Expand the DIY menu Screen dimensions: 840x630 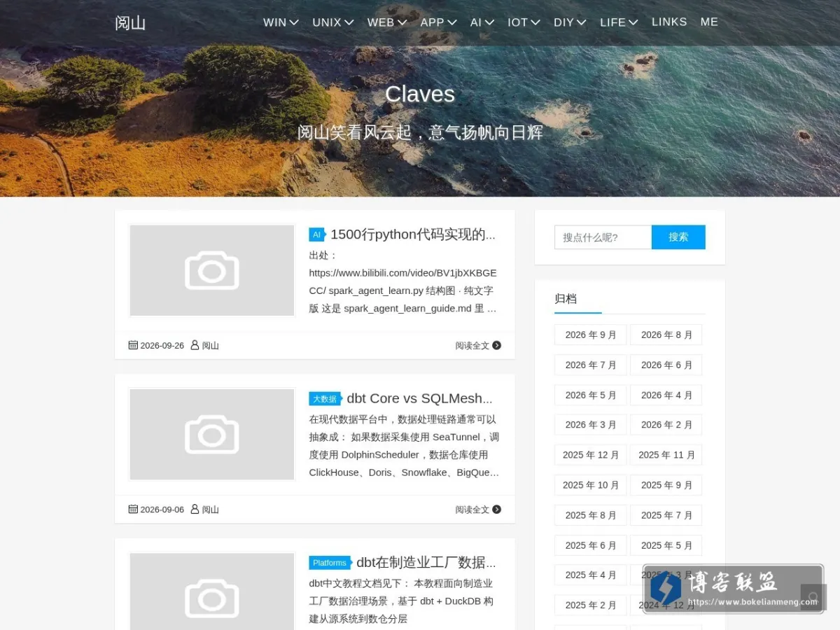click(570, 22)
